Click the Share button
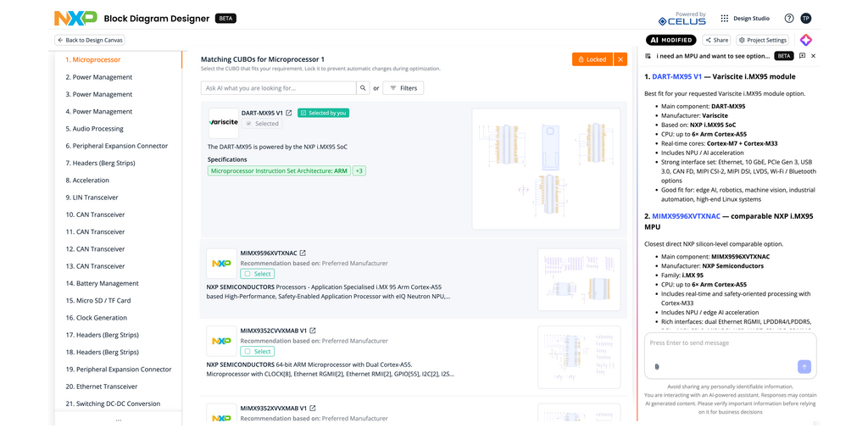 coord(716,40)
